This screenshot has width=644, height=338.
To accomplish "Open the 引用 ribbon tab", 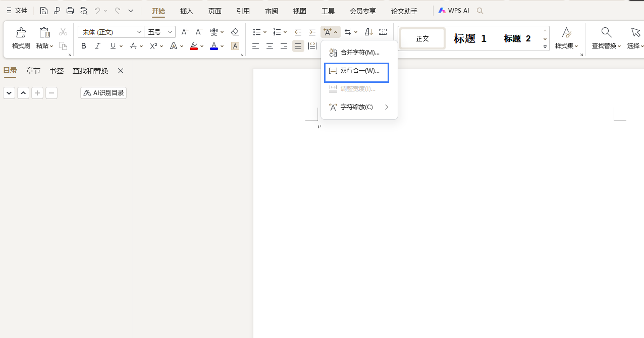I will pos(243,11).
